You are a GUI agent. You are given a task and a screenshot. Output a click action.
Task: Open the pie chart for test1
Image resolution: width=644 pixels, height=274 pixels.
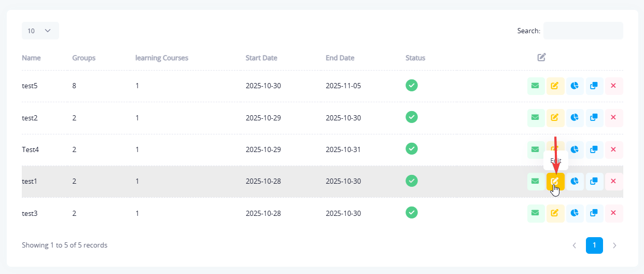575,181
